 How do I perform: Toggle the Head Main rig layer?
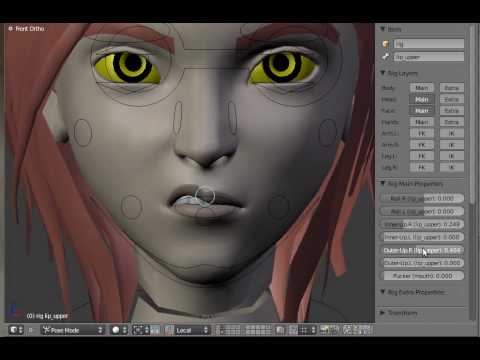tap(422, 99)
